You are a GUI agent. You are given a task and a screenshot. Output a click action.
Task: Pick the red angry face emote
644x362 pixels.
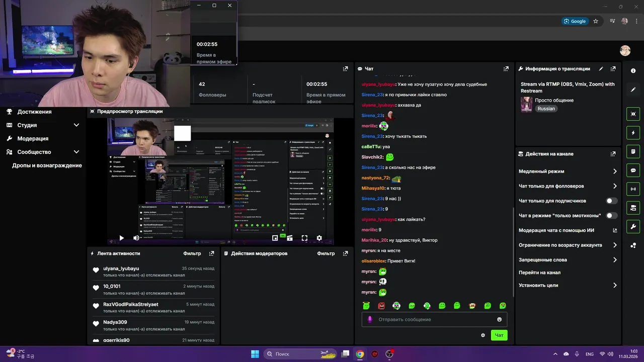381,306
